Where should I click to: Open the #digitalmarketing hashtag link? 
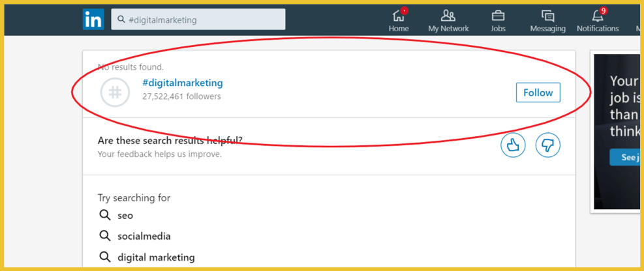coord(182,83)
